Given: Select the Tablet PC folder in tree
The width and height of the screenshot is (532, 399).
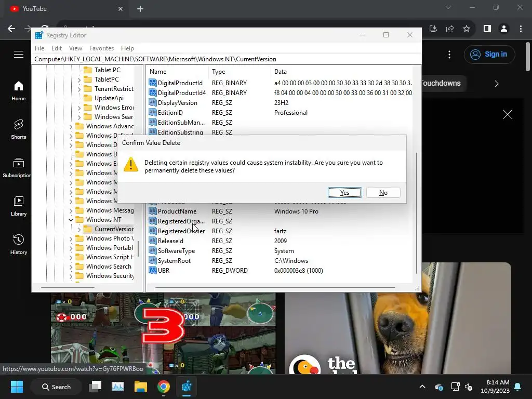Looking at the screenshot, I should tap(102, 70).
